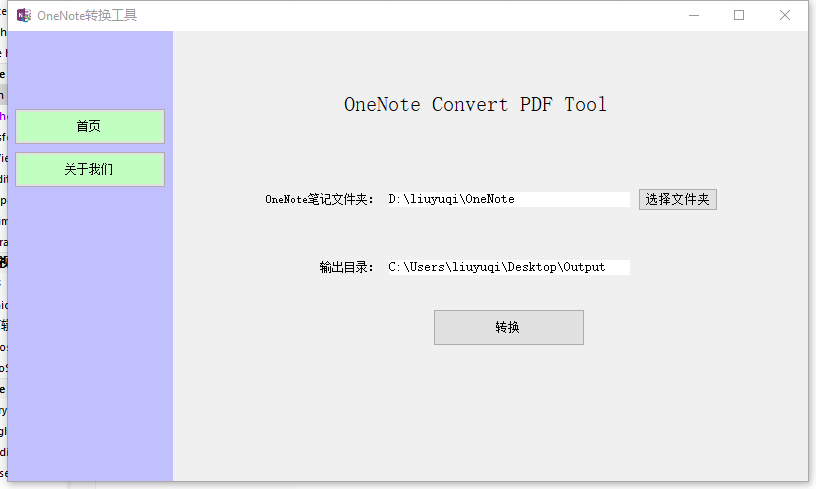Viewport: 816px width, 489px height.
Task: Click into the 输出目录 path field
Action: [507, 267]
